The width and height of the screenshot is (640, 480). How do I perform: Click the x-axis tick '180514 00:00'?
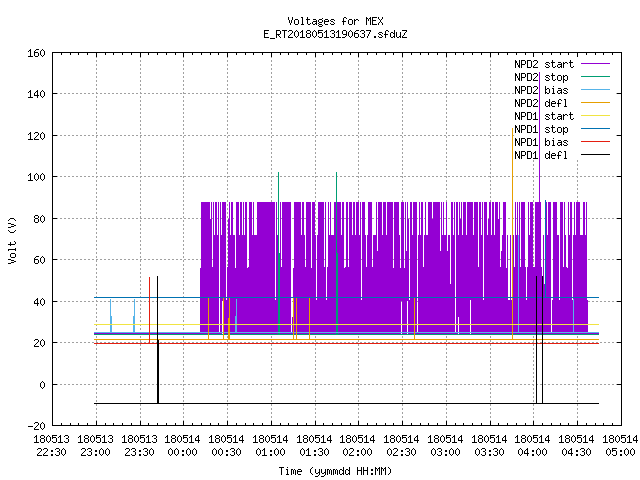click(182, 446)
